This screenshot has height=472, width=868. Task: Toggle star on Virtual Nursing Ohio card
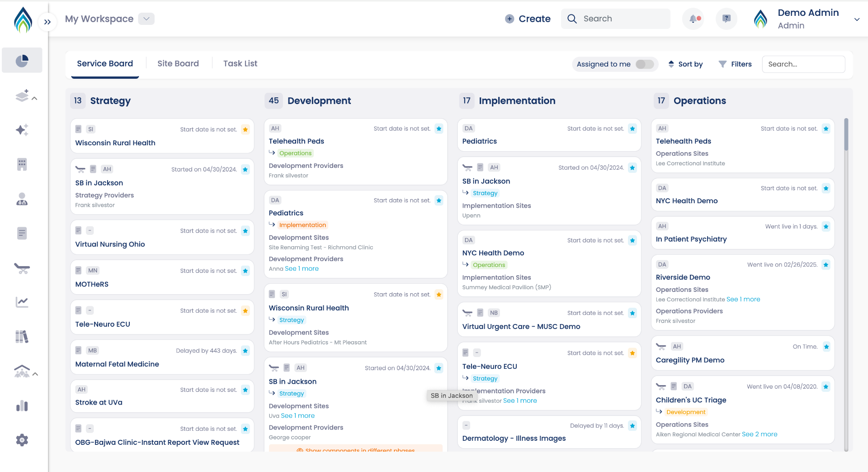(245, 231)
